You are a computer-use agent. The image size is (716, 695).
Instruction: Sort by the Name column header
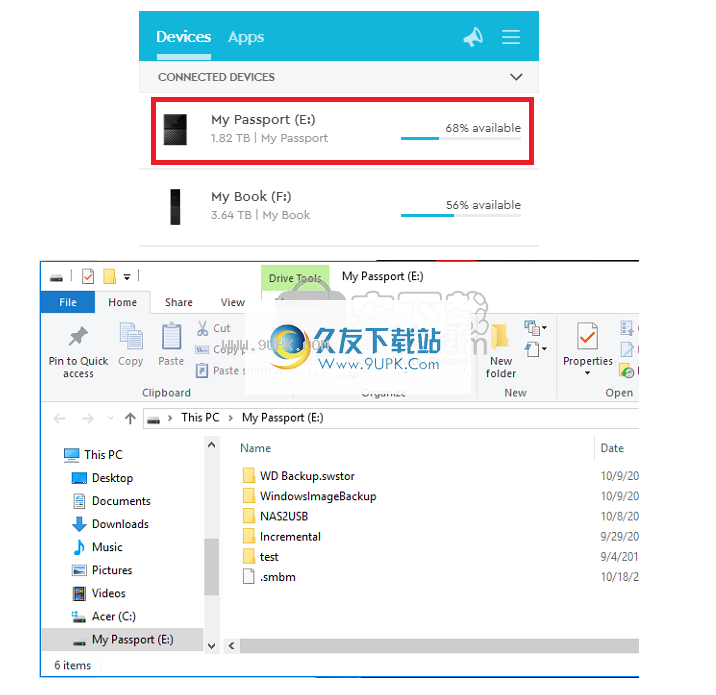click(x=255, y=448)
